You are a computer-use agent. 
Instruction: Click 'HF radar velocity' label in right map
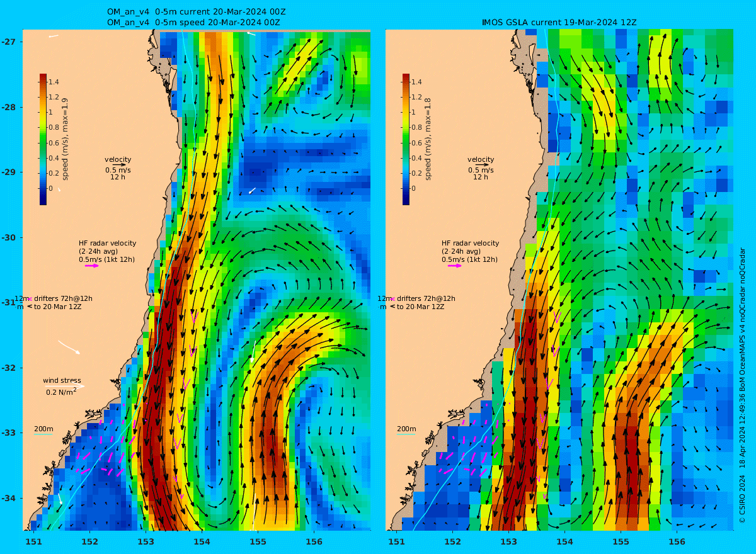[x=470, y=243]
